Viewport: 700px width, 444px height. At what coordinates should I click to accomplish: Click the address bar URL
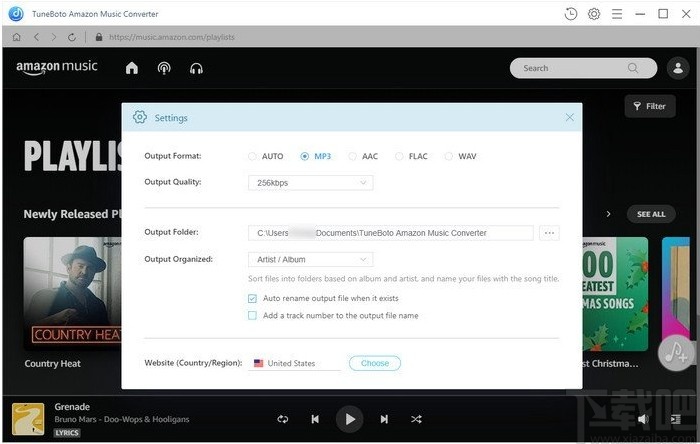(x=172, y=37)
